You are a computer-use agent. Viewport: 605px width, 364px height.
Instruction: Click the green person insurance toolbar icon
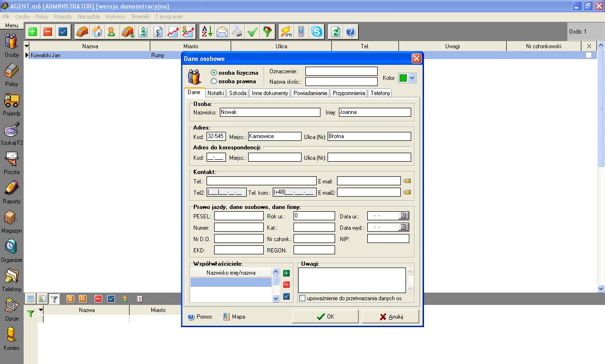[x=112, y=32]
